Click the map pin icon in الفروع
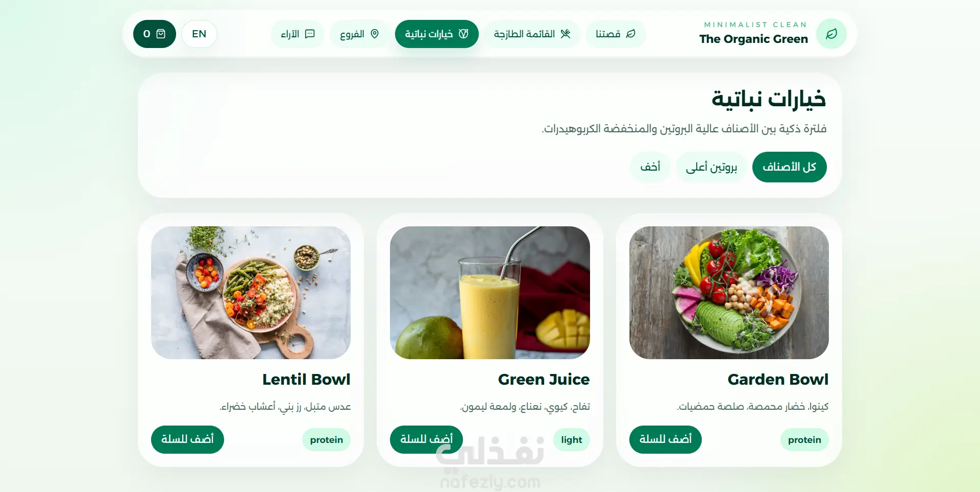 (375, 34)
